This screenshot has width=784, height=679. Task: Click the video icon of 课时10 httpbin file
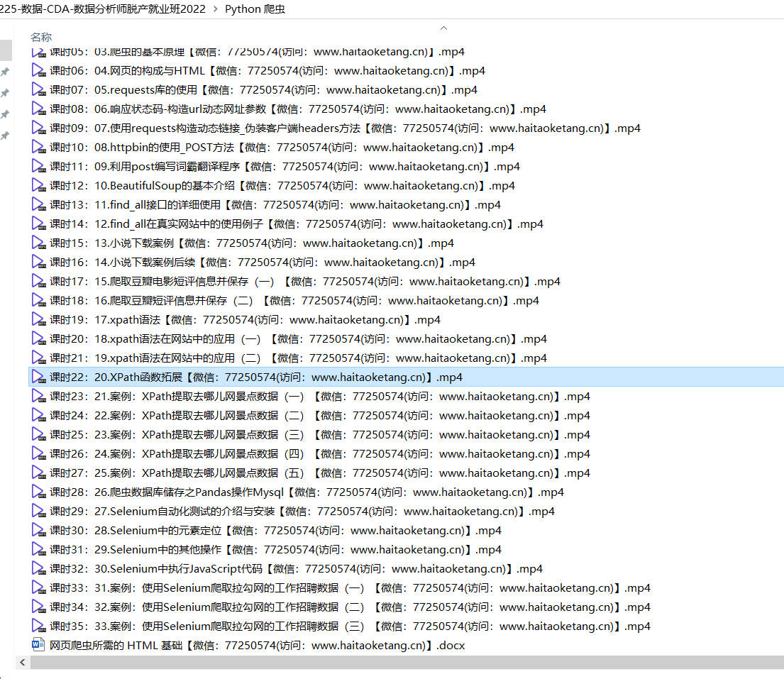[x=38, y=147]
